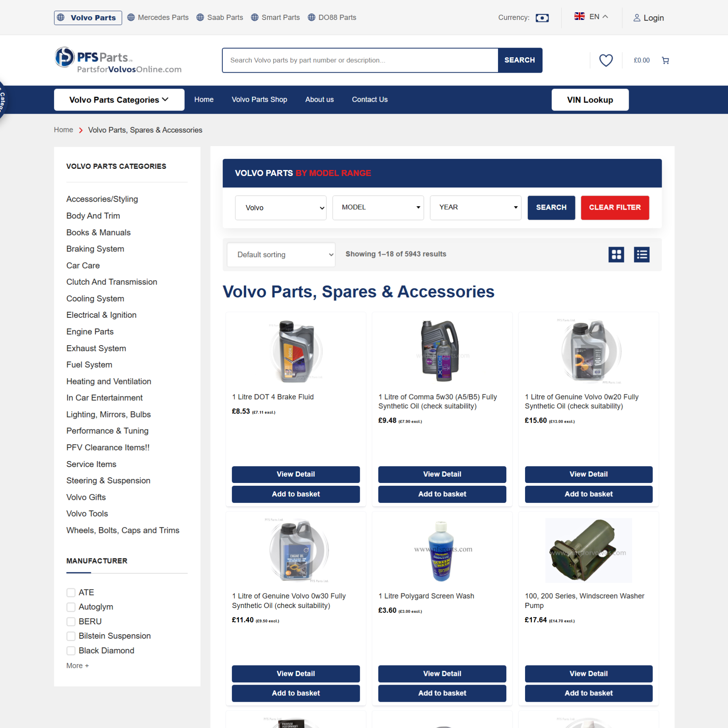Screen dimensions: 728x728
Task: Open Wheels, Bolts, Caps and Trims category
Action: (123, 530)
